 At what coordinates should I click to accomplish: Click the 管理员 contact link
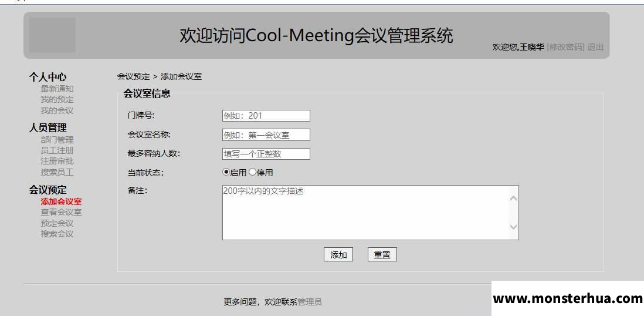(310, 302)
